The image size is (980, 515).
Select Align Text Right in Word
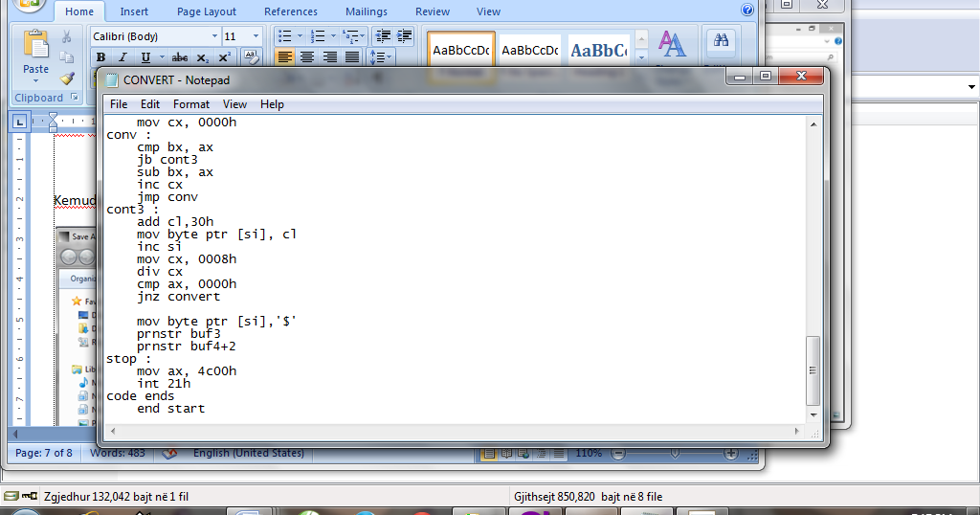[x=329, y=57]
